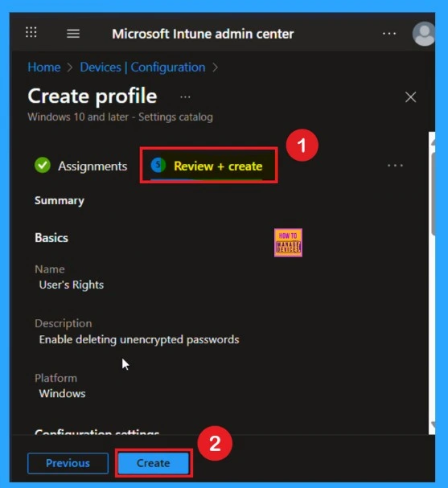Open the hamburger navigation menu
The width and height of the screenshot is (448, 488).
[73, 33]
